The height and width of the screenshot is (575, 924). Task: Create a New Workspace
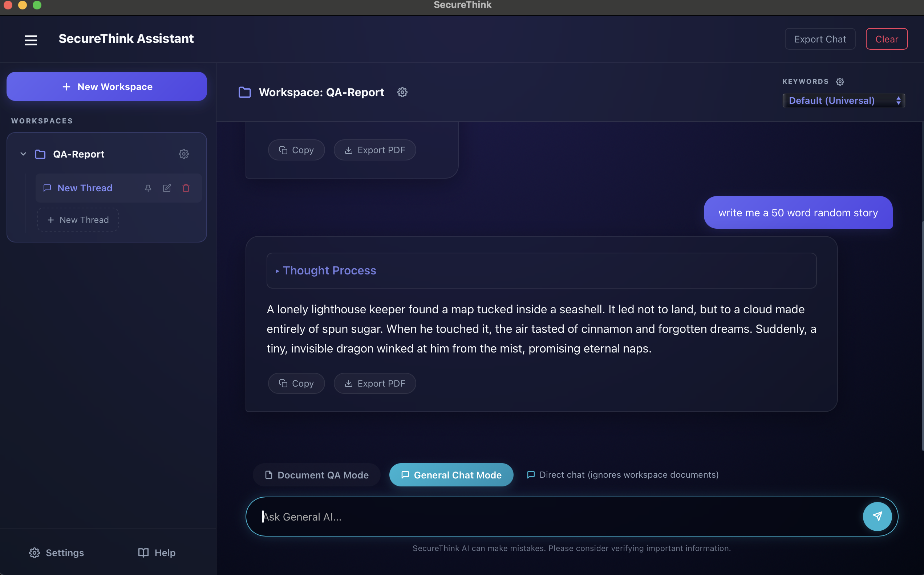(106, 86)
